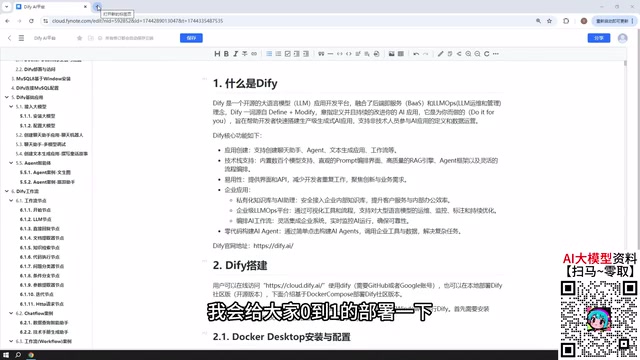Click the browser address bar URL
This screenshot has width=640, height=360.
137,21
